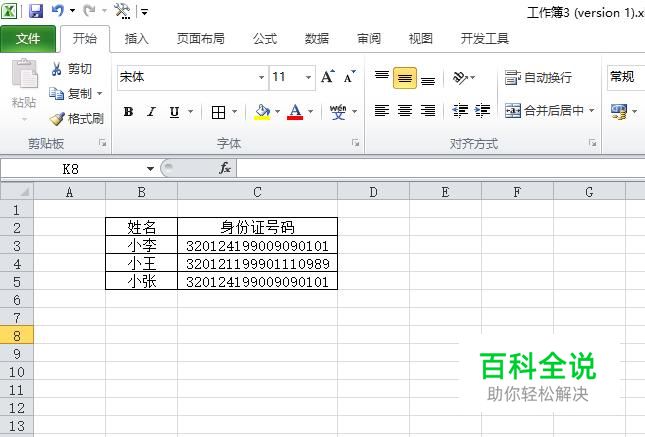This screenshot has width=645, height=437.
Task: Toggle Underline formatting
Action: pos(174,112)
